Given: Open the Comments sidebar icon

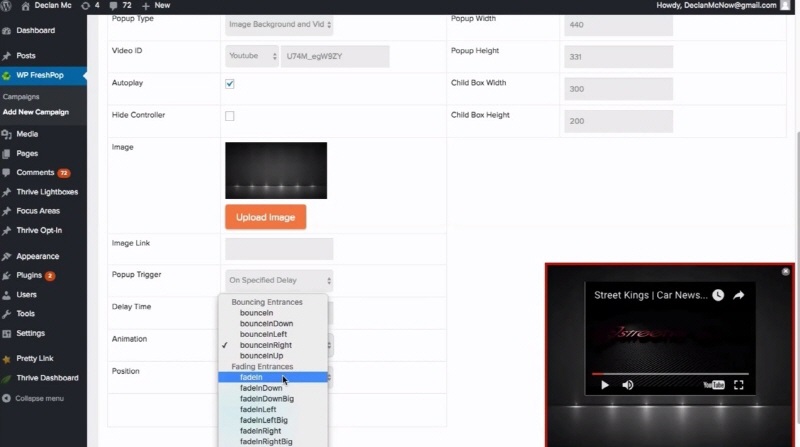Looking at the screenshot, I should pos(7,173).
